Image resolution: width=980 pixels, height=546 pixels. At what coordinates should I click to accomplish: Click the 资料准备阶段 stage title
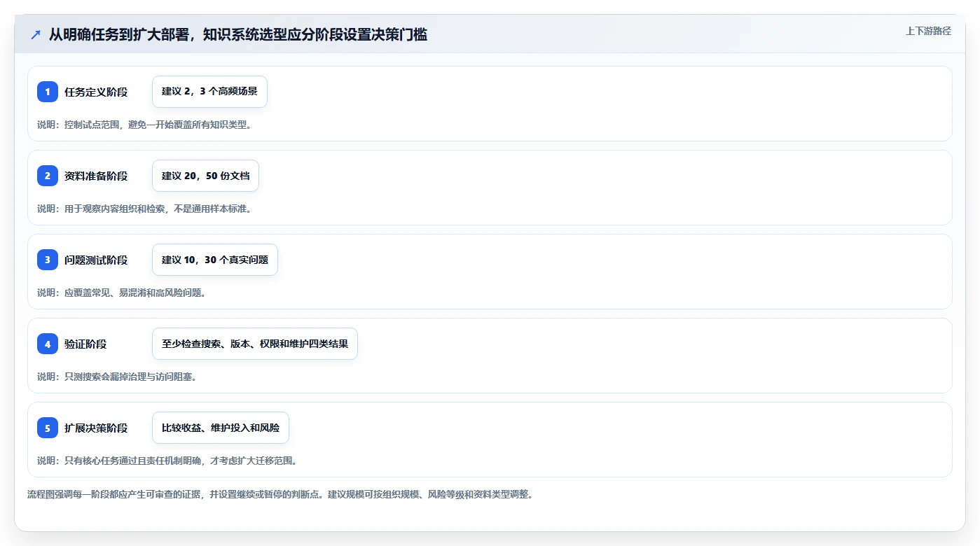[x=96, y=176]
